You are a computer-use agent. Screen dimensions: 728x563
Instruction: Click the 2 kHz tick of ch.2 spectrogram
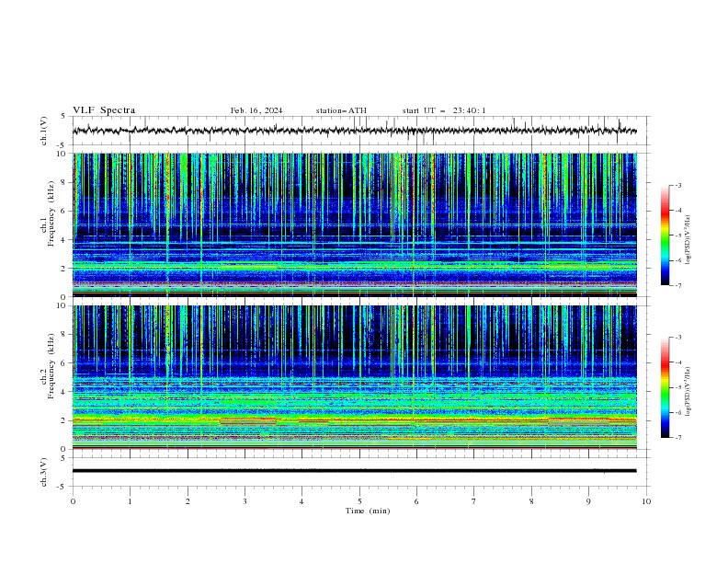click(63, 420)
